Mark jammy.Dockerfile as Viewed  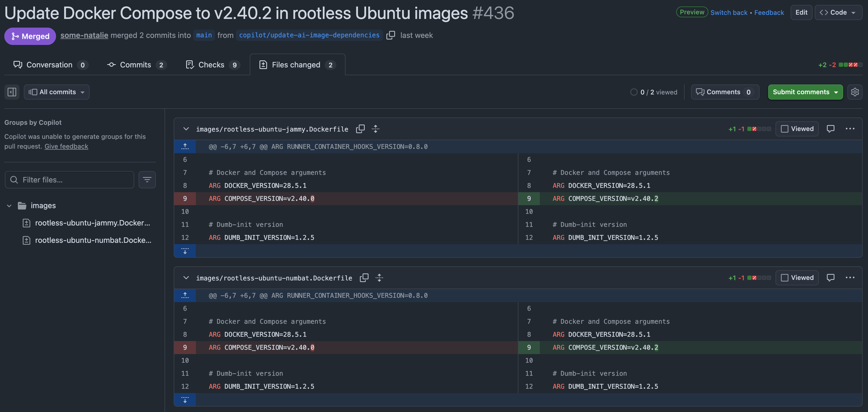coord(797,129)
